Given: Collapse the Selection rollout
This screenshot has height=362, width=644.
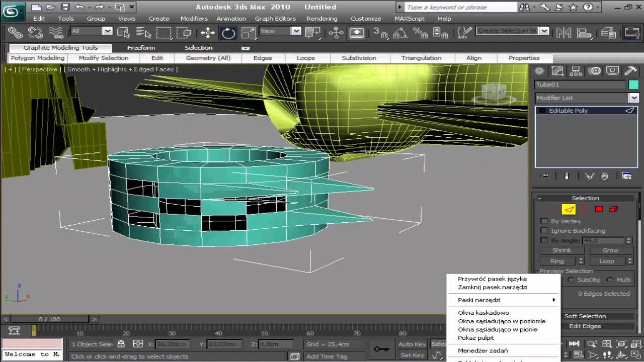Looking at the screenshot, I should tap(585, 198).
